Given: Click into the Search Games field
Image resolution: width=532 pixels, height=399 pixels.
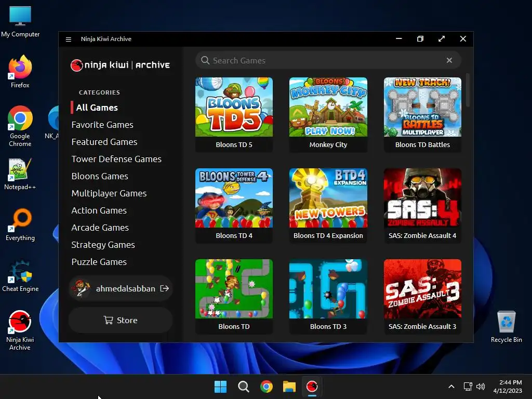Looking at the screenshot, I should pyautogui.click(x=328, y=60).
